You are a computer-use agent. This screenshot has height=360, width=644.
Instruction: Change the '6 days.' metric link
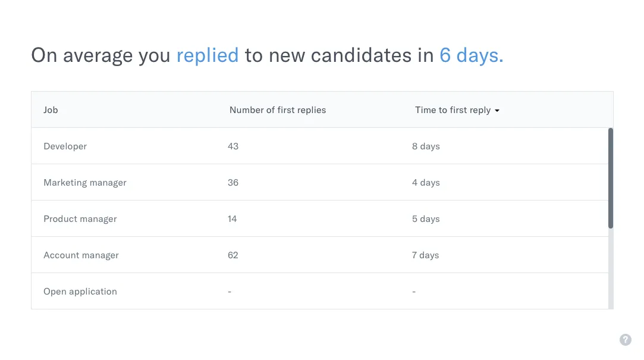pyautogui.click(x=471, y=55)
